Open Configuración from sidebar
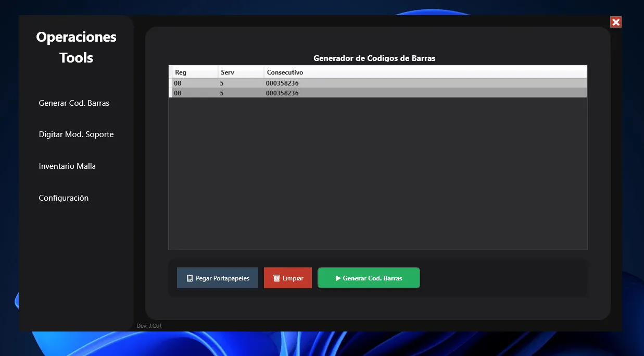The width and height of the screenshot is (644, 356). click(64, 198)
